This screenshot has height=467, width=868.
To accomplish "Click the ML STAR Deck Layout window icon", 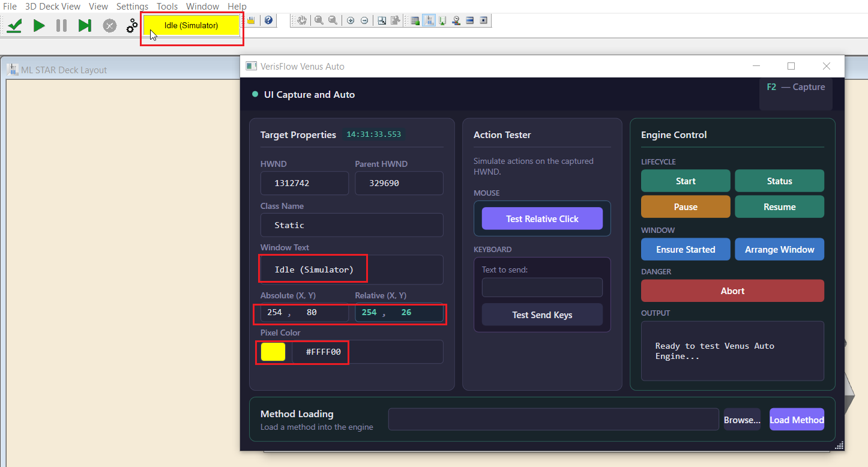I will [12, 70].
